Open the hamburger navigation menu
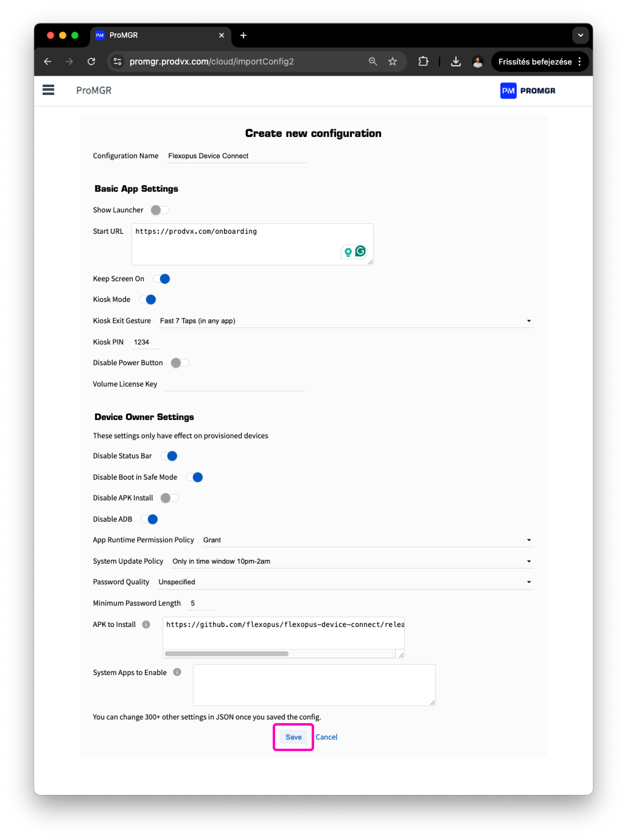The image size is (627, 840). point(48,90)
